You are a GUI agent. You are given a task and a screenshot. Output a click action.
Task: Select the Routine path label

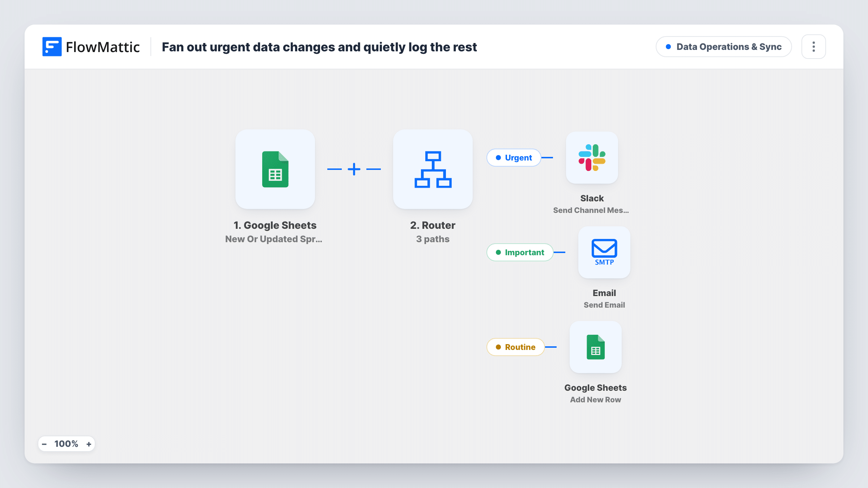click(516, 347)
